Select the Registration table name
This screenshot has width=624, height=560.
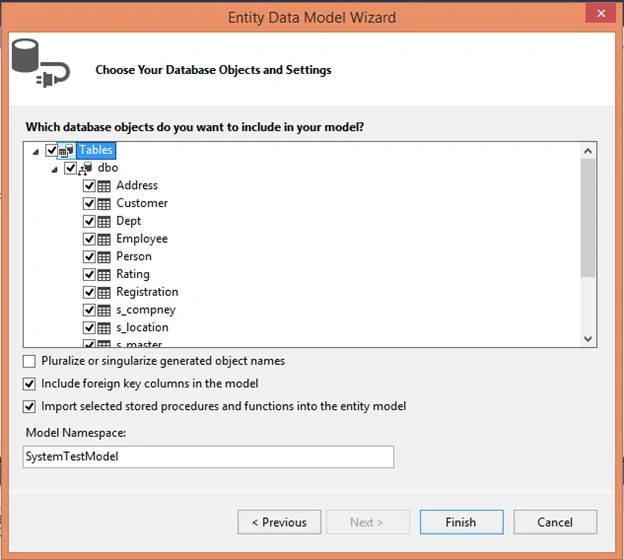[147, 292]
